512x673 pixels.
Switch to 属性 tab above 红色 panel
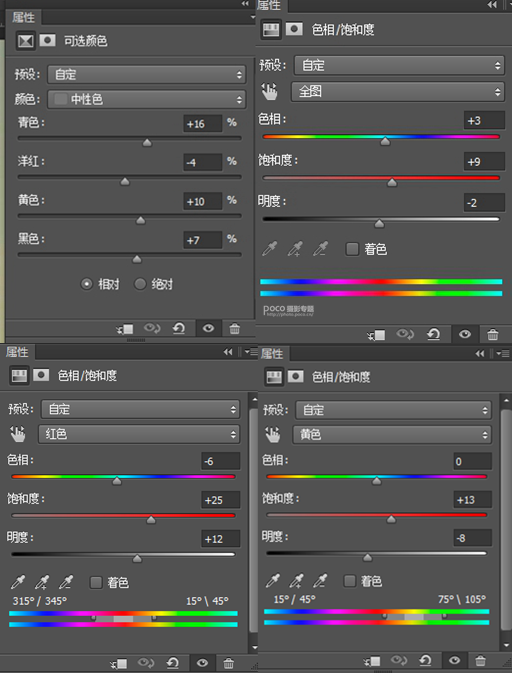pos(17,352)
